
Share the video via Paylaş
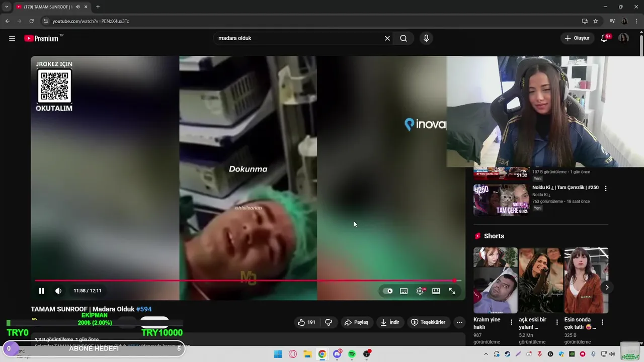point(356,322)
